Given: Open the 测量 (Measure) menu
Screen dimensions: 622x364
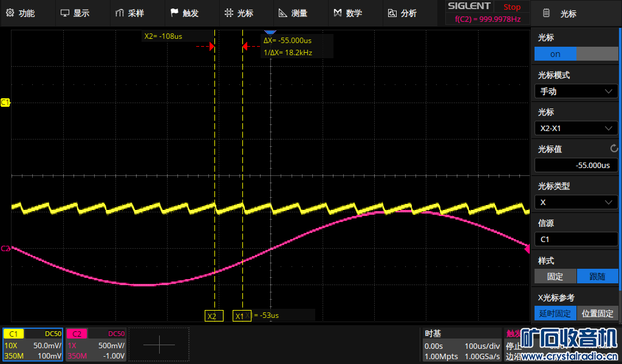Looking at the screenshot, I should pyautogui.click(x=293, y=13).
